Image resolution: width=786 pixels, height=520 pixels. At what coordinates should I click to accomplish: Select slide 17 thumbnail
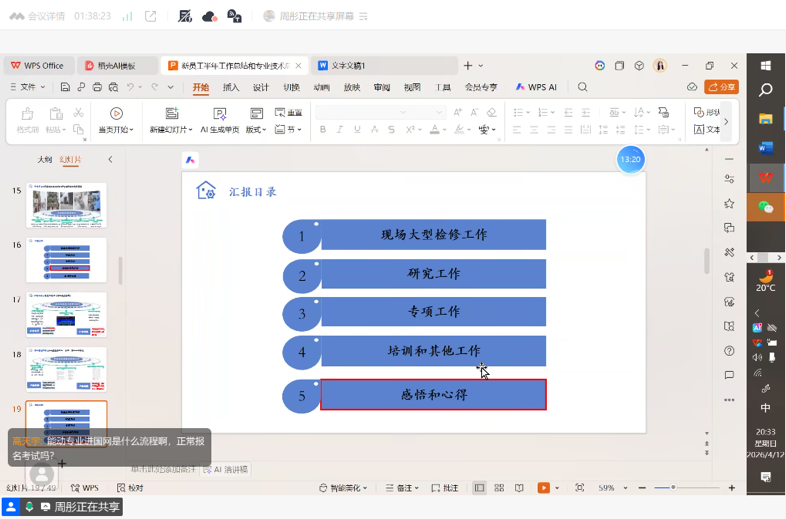tap(66, 314)
